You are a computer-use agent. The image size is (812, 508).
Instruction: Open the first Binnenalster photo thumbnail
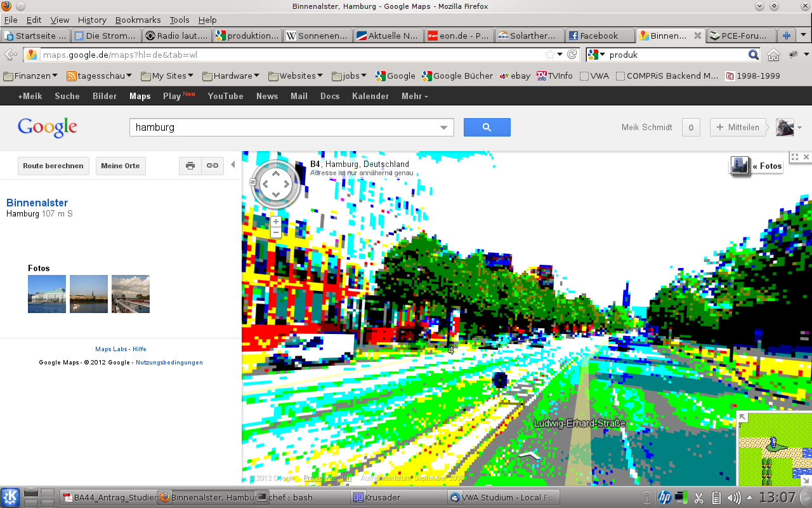(47, 294)
